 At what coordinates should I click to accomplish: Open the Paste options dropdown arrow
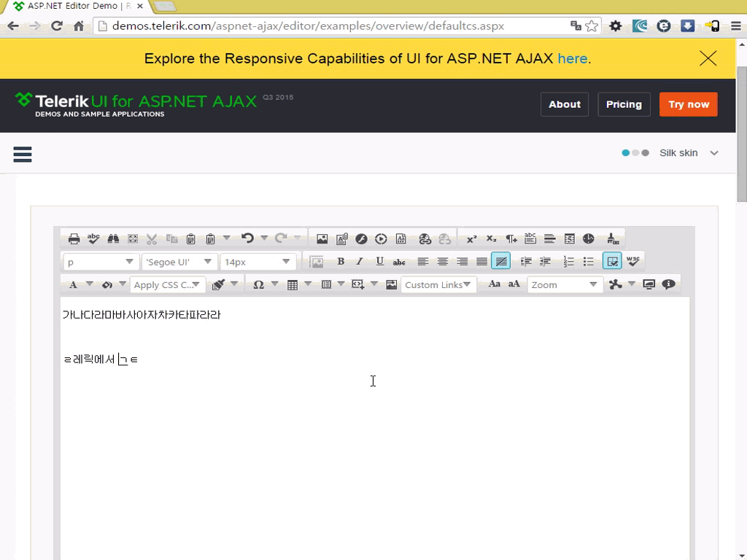[227, 237]
